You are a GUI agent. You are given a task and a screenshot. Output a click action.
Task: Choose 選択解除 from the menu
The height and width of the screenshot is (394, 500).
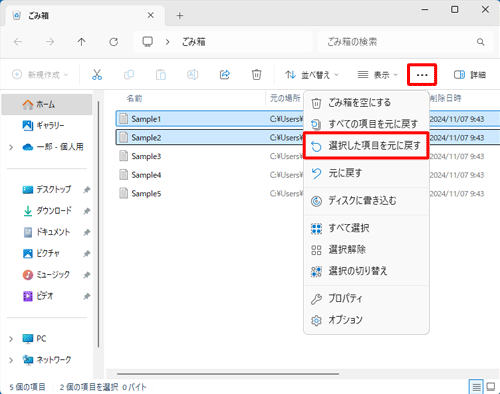(x=366, y=250)
